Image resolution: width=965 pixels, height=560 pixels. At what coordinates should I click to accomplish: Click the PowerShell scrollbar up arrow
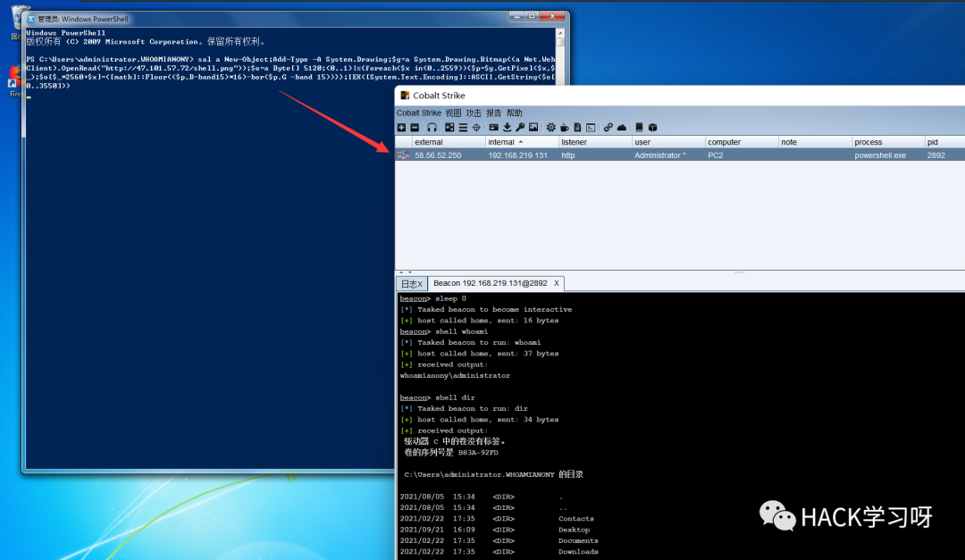tap(560, 32)
